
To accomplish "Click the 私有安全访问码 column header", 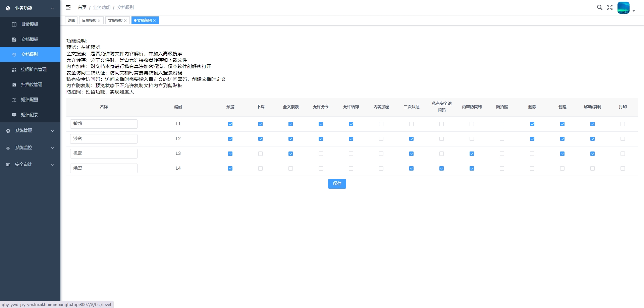I will (x=441, y=107).
